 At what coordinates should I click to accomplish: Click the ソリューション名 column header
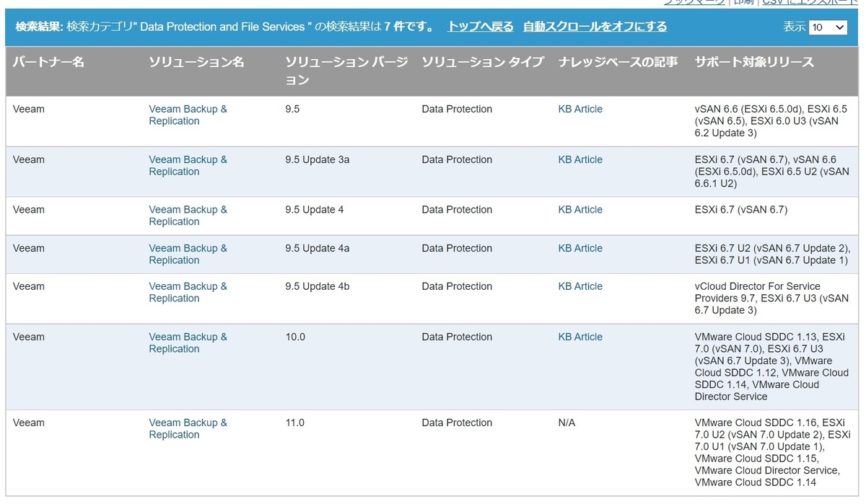[x=196, y=62]
